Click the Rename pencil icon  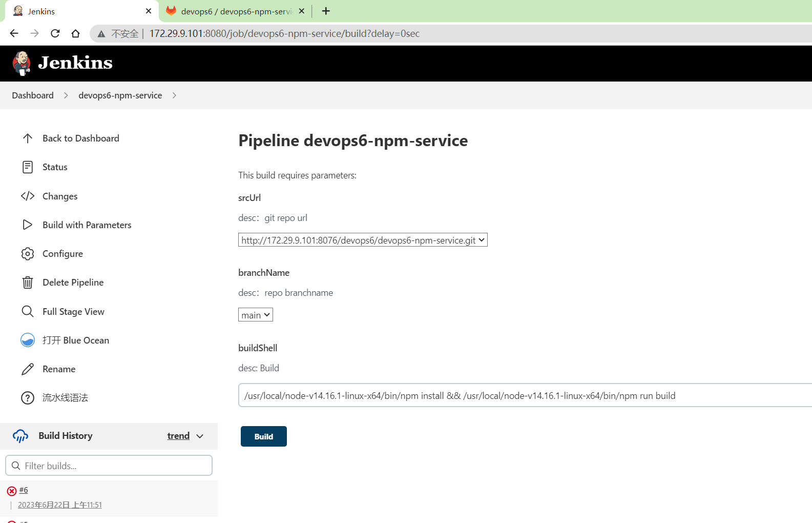(x=28, y=369)
